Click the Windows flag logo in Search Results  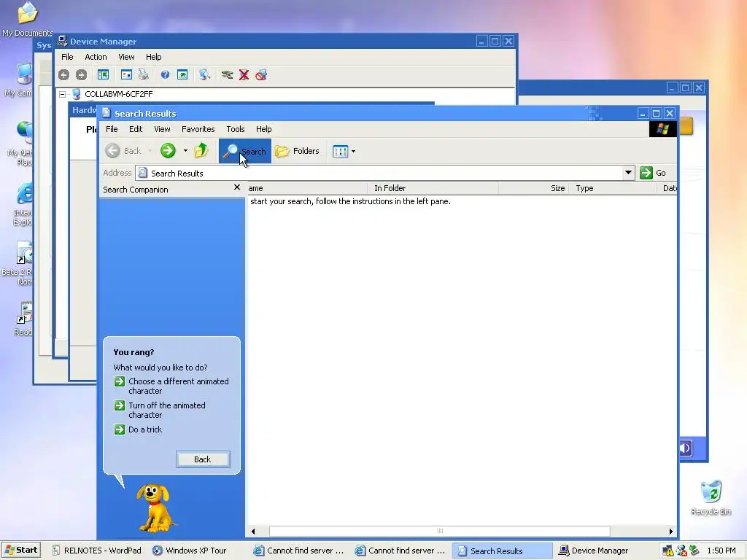point(662,129)
